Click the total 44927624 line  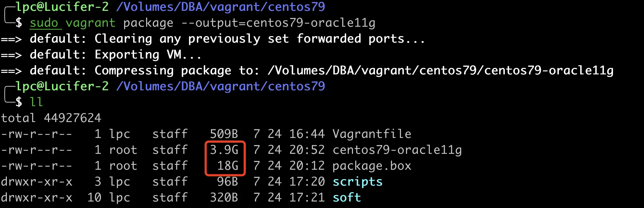[x=51, y=118]
